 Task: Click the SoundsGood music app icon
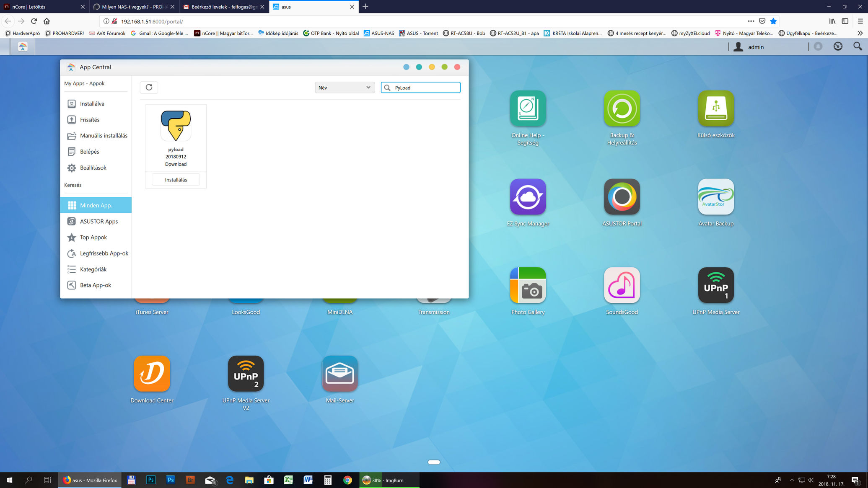[622, 285]
